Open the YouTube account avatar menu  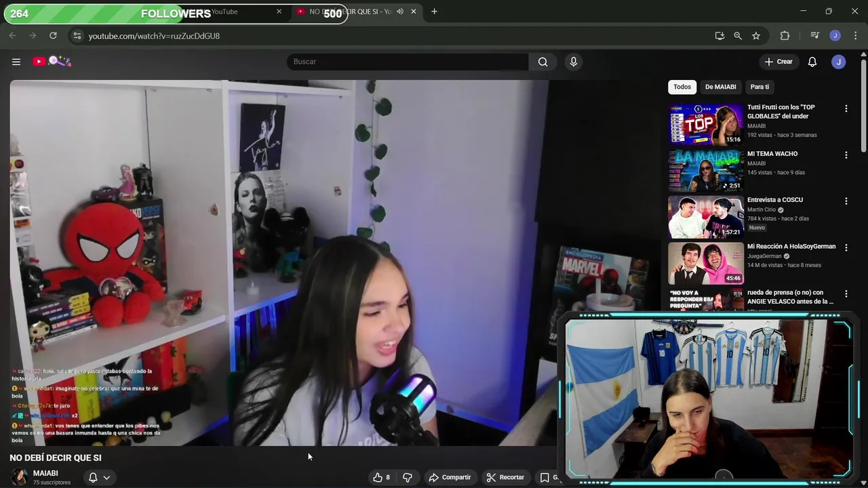[x=839, y=62]
